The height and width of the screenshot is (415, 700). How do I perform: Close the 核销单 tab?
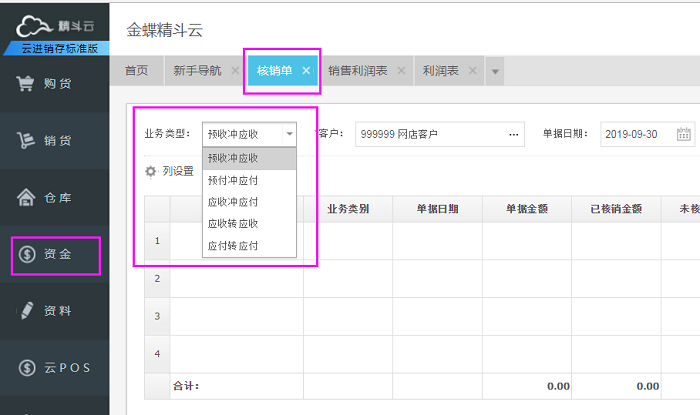306,71
